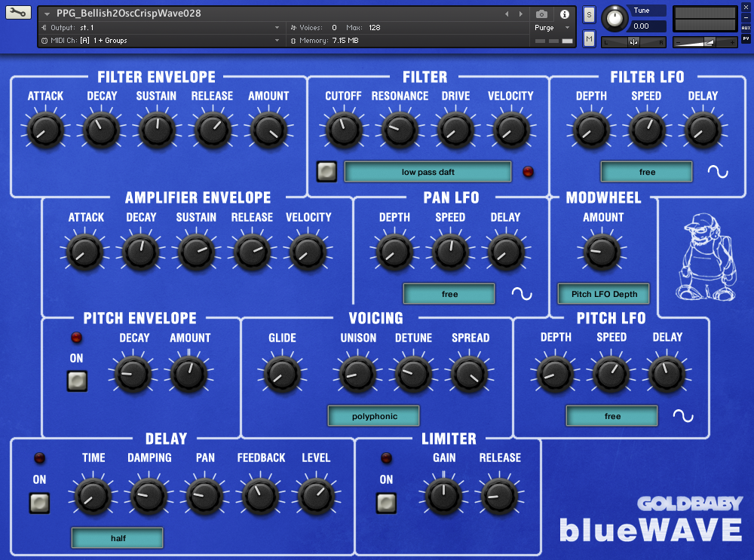Image resolution: width=754 pixels, height=560 pixels.
Task: Open the polyphonic voicing mode dropdown
Action: click(373, 416)
